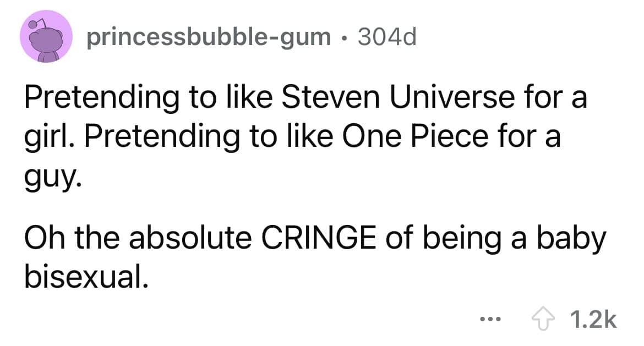Image resolution: width=644 pixels, height=346 pixels.
Task: Open the post overflow menu via the ellipsis
Action: click(x=490, y=318)
